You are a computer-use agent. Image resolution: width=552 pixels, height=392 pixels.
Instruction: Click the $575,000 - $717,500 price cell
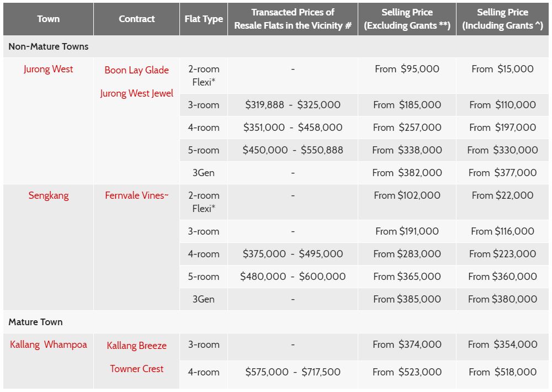tap(293, 372)
